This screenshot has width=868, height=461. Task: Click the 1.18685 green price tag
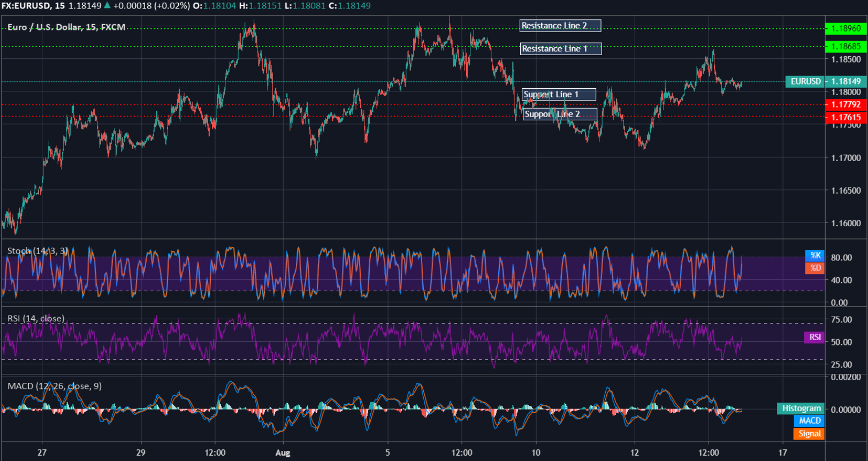tap(846, 47)
